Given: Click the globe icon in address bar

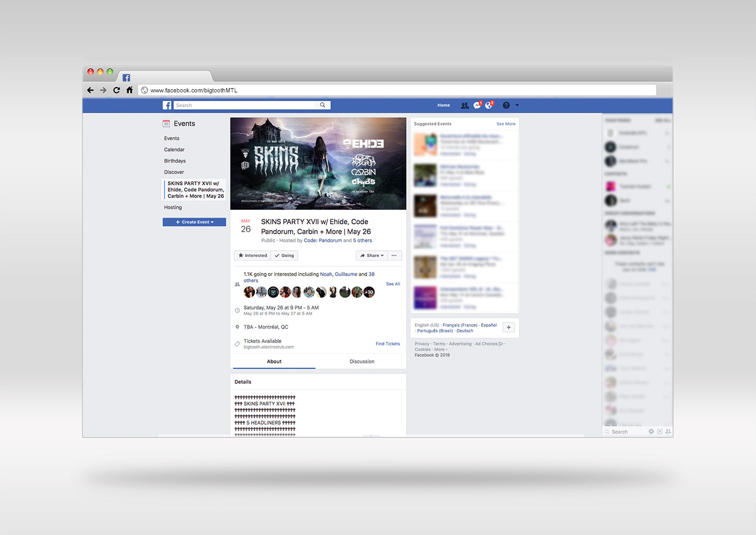Looking at the screenshot, I should click(144, 90).
